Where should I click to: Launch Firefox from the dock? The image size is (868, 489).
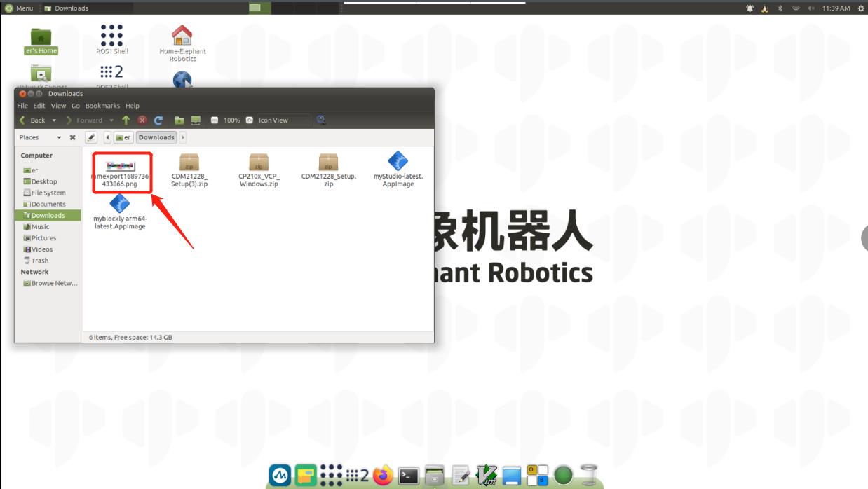coord(383,476)
